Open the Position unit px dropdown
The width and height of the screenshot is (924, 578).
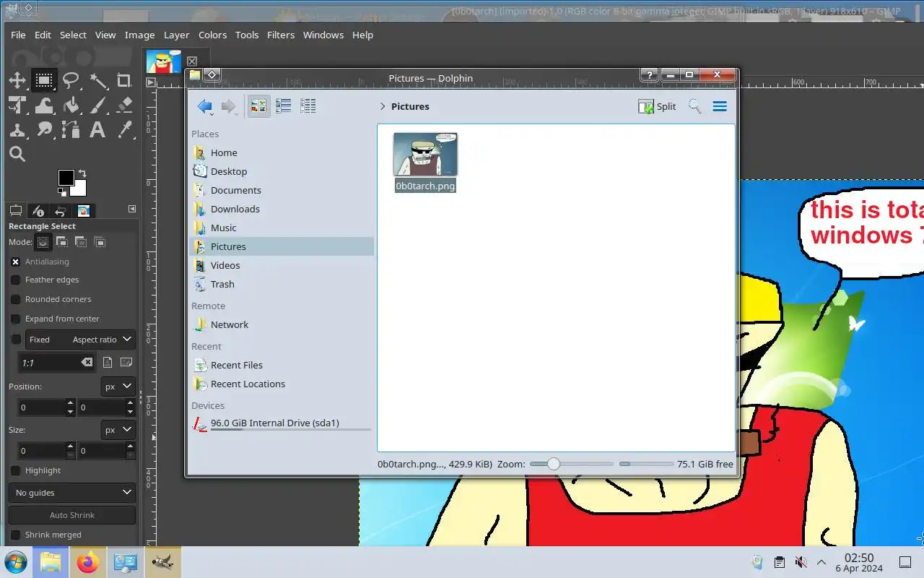click(x=118, y=387)
